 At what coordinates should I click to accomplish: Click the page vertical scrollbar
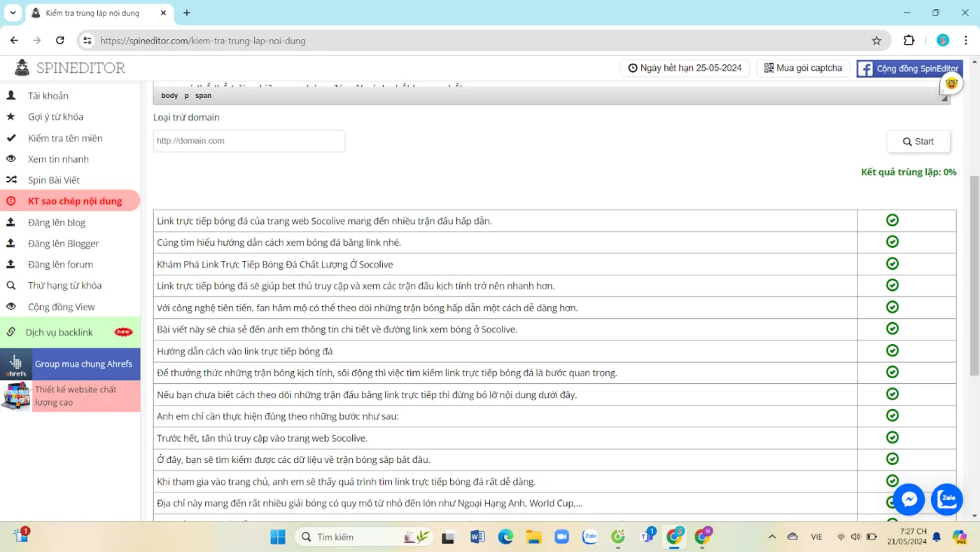tap(974, 280)
